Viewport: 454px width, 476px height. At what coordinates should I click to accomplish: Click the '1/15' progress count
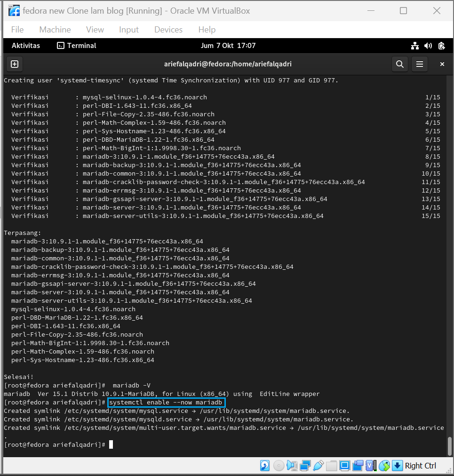click(432, 97)
